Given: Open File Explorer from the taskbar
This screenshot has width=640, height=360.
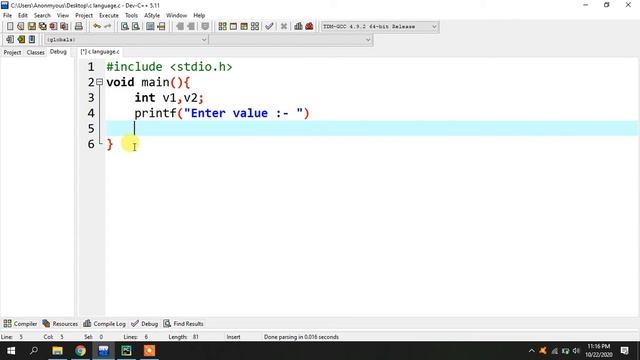Looking at the screenshot, I should [x=58, y=351].
